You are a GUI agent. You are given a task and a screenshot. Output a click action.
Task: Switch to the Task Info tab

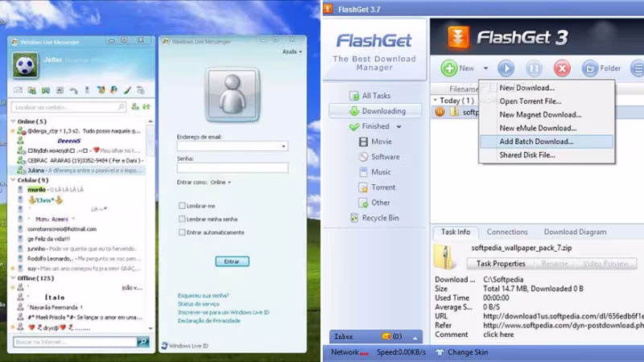(x=456, y=232)
